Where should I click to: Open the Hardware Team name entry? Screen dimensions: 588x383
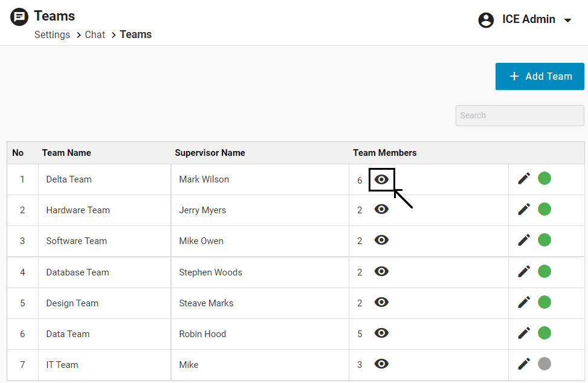[78, 210]
